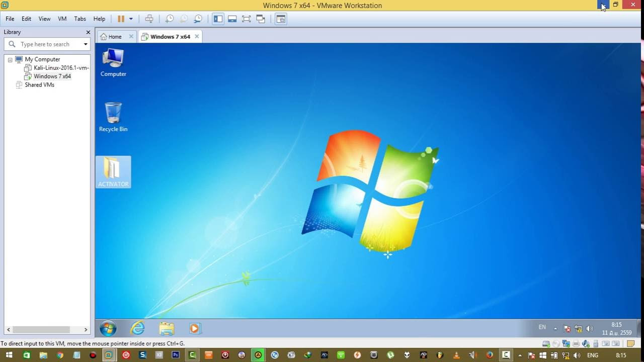644x362 pixels.
Task: Open Windows Media Player from guest taskbar
Action: coord(195,329)
